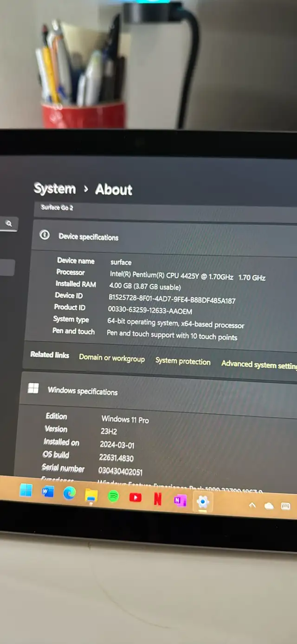Click the "Version" label in Windows specifications
The image size is (297, 644).
tap(56, 429)
